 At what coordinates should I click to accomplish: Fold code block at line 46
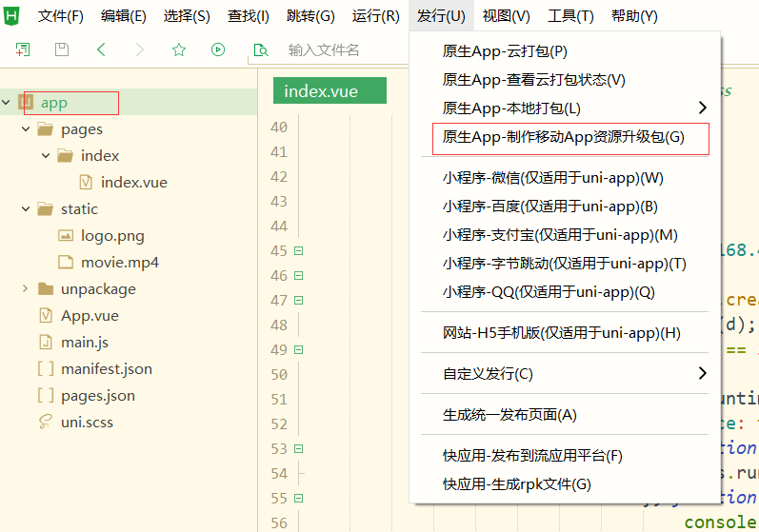point(299,275)
